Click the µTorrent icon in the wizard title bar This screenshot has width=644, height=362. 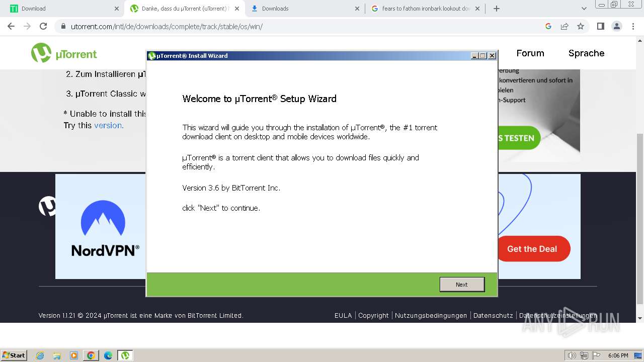[x=152, y=56]
